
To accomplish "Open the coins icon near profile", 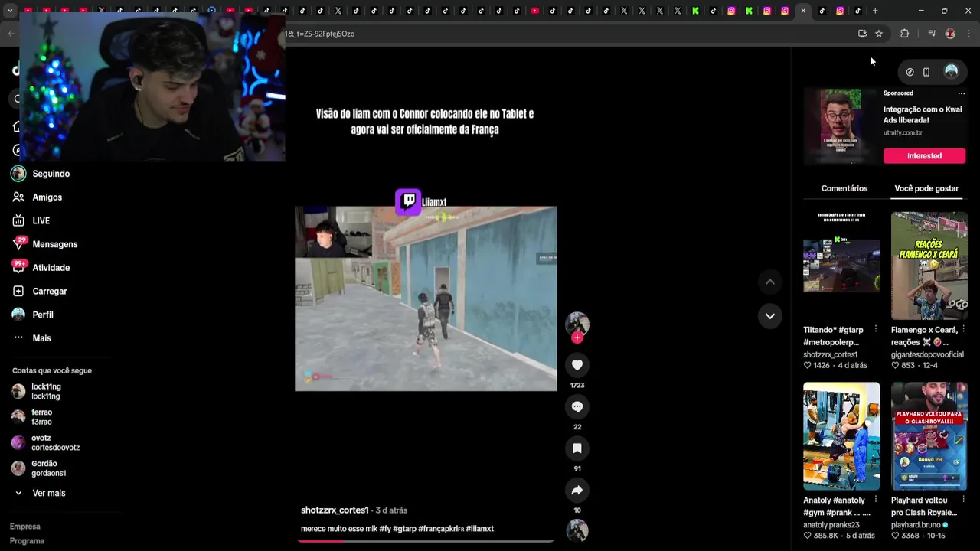I will click(910, 72).
